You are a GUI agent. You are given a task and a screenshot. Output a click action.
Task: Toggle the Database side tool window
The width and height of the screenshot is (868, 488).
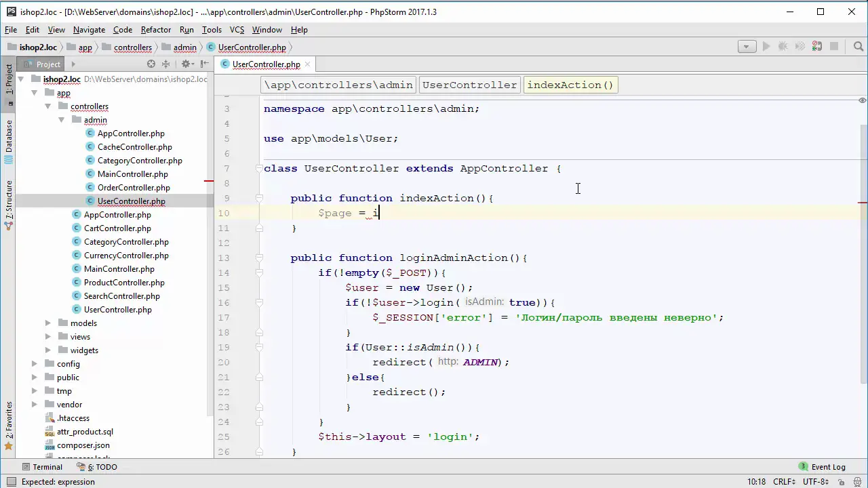click(x=9, y=143)
